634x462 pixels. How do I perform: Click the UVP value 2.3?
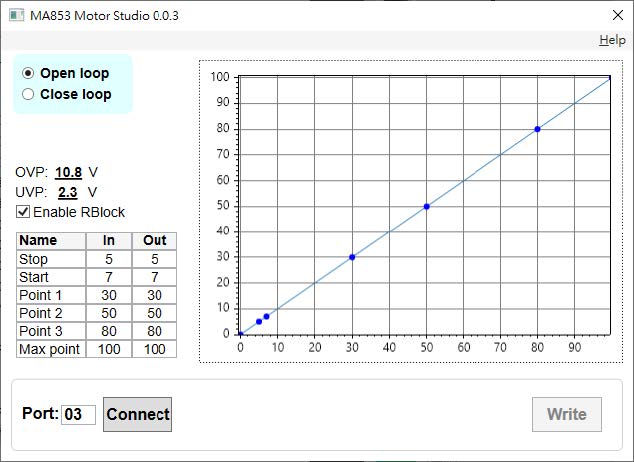point(68,192)
